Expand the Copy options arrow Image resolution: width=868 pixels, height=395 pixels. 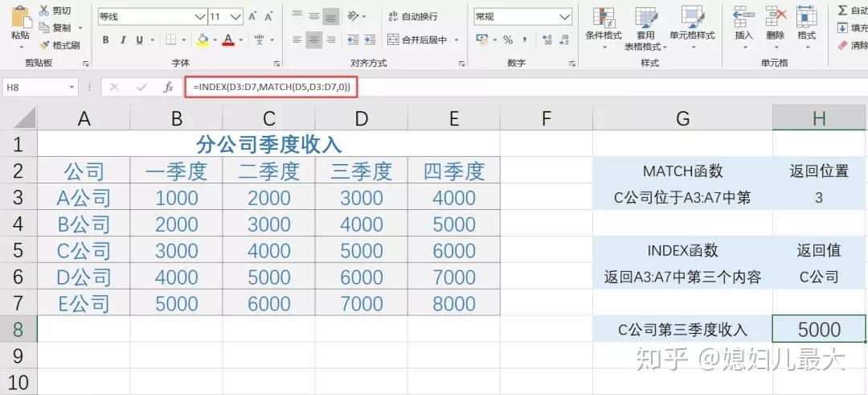pyautogui.click(x=80, y=27)
